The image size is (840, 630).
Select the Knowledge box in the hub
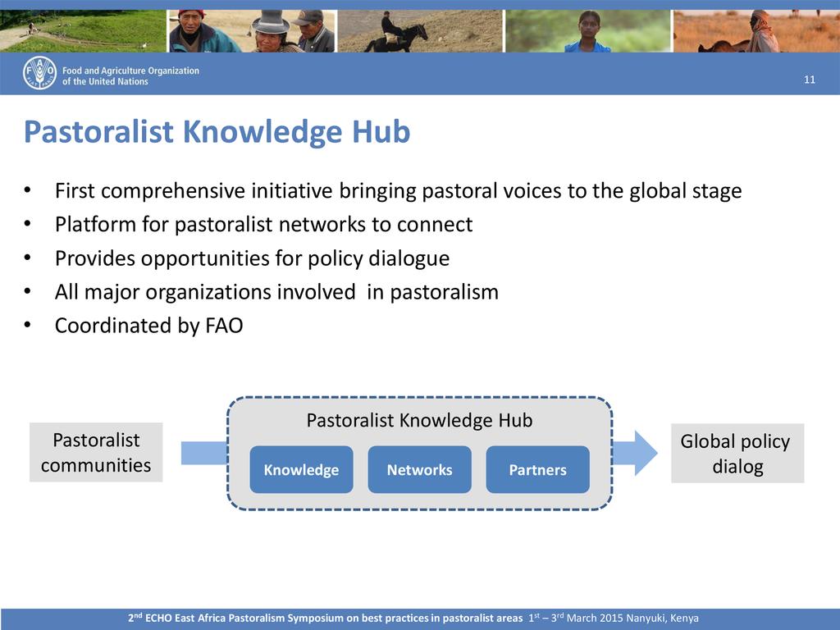pos(301,470)
